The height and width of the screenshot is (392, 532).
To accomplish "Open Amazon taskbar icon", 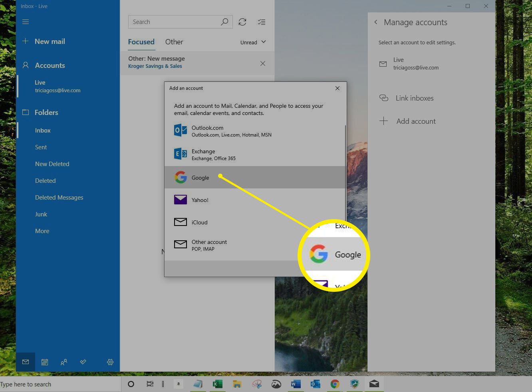I will tap(179, 384).
